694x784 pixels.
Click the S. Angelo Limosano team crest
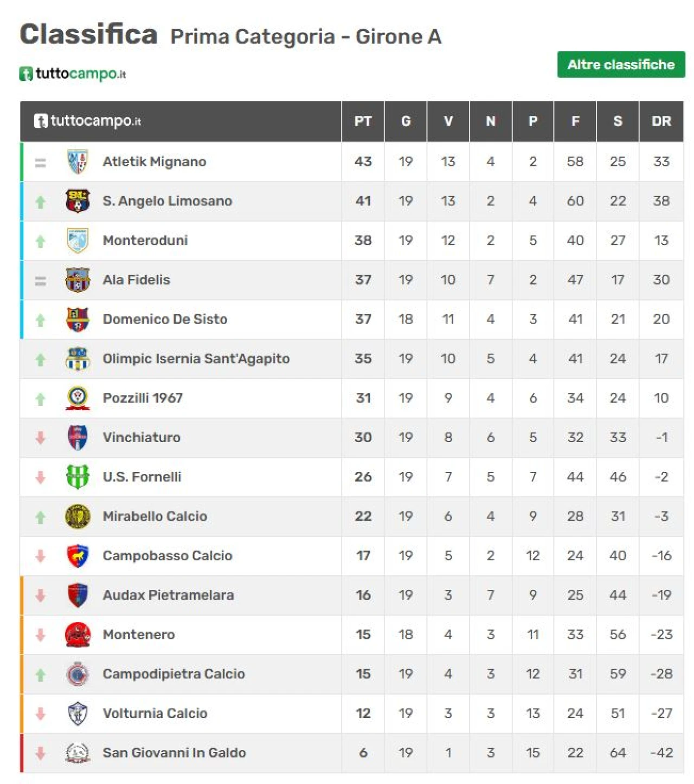click(78, 201)
